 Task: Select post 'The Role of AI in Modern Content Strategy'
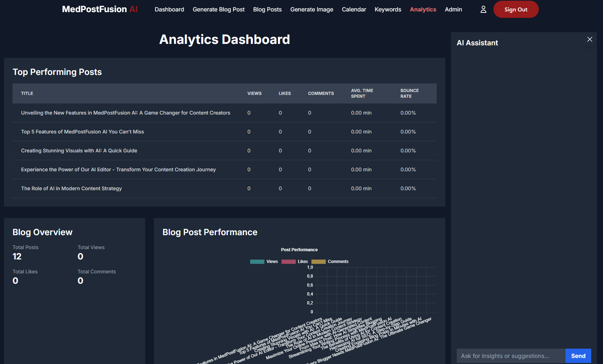coord(71,188)
